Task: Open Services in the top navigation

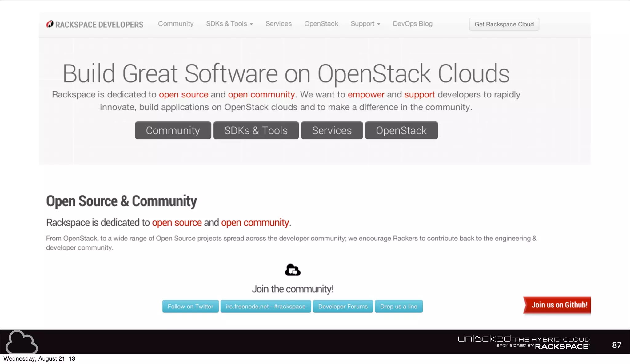Action: click(x=278, y=24)
